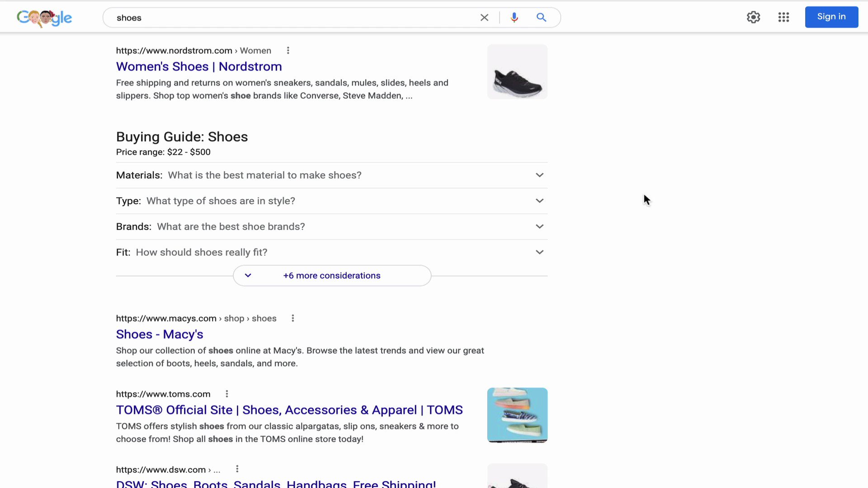The image size is (868, 488).
Task: Click 'How should shoes really fit?' text
Action: [x=202, y=253]
